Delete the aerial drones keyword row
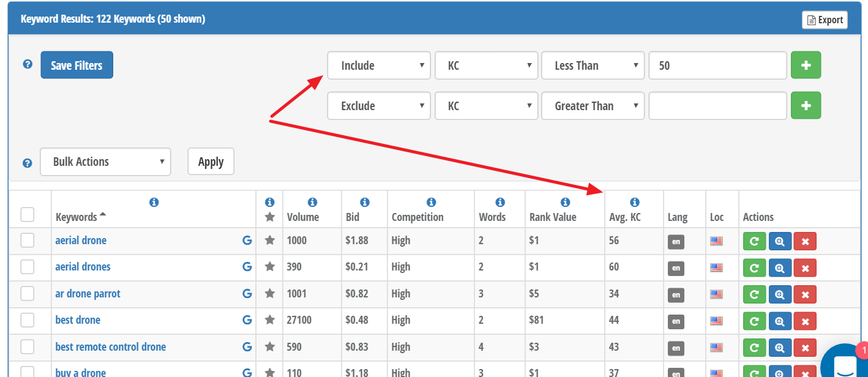This screenshot has width=868, height=377. tap(805, 267)
